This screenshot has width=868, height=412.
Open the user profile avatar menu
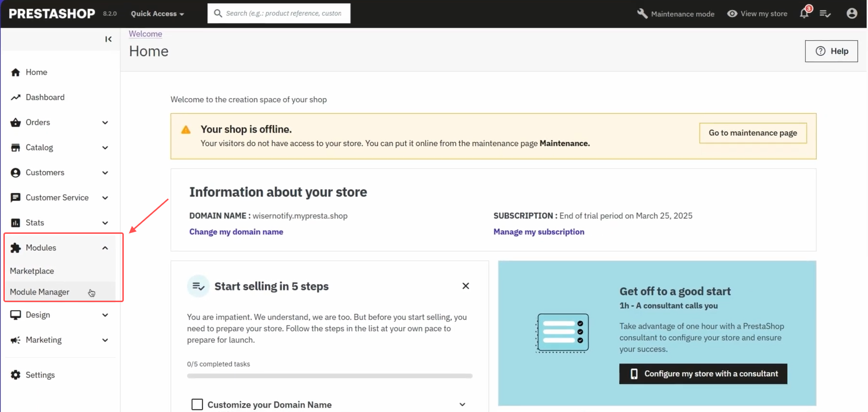click(x=852, y=14)
